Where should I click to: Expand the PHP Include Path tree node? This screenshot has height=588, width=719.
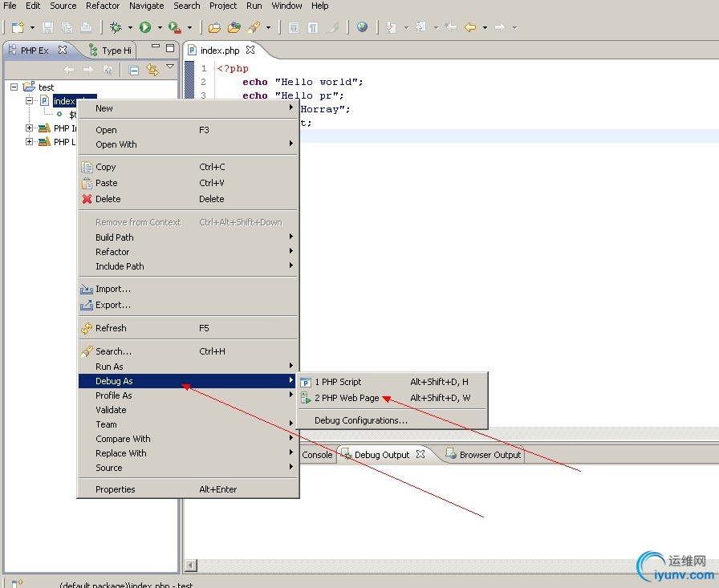pos(30,128)
